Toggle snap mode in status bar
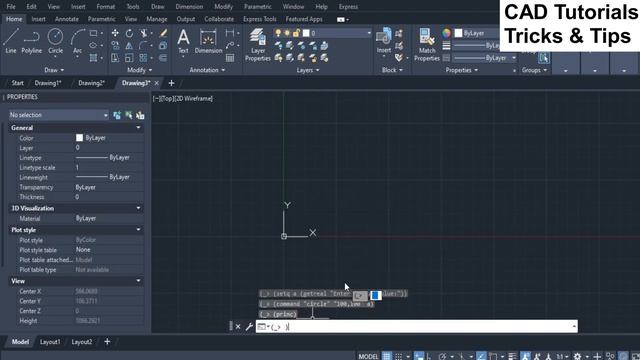This screenshot has height=360, width=640. [399, 356]
